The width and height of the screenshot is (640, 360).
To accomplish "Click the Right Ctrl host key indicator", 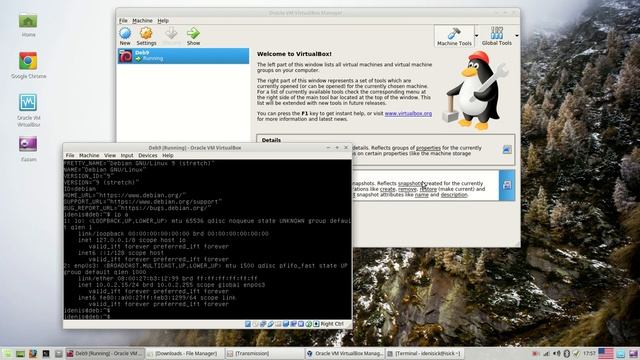I will pyautogui.click(x=331, y=324).
